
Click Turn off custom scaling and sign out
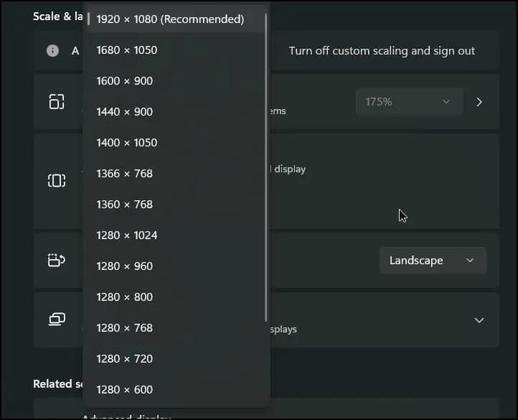tap(382, 51)
